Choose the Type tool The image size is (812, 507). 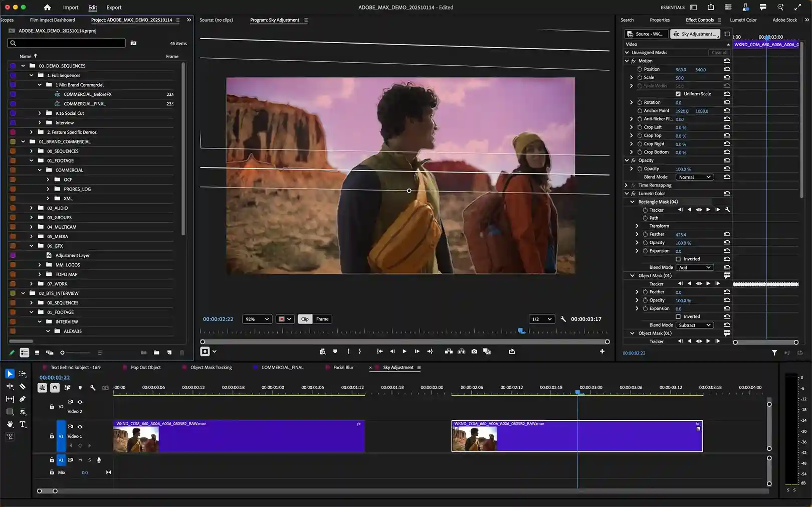coord(23,424)
